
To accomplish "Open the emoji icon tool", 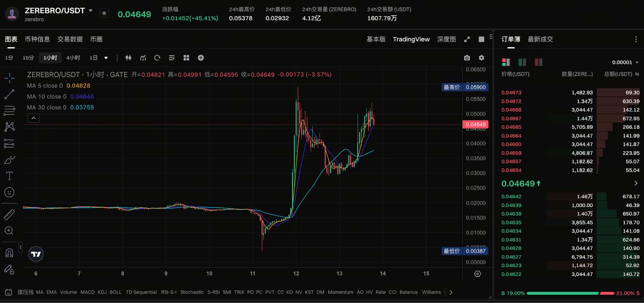I will (9, 192).
